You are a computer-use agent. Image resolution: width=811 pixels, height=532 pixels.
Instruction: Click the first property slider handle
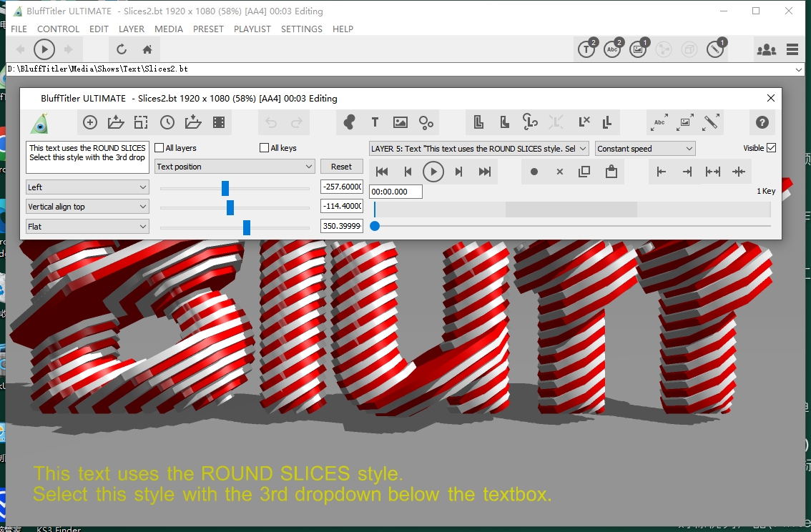pos(225,188)
